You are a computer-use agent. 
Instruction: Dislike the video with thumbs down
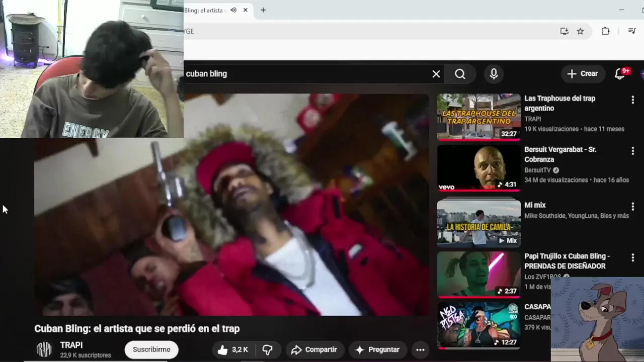point(268,349)
